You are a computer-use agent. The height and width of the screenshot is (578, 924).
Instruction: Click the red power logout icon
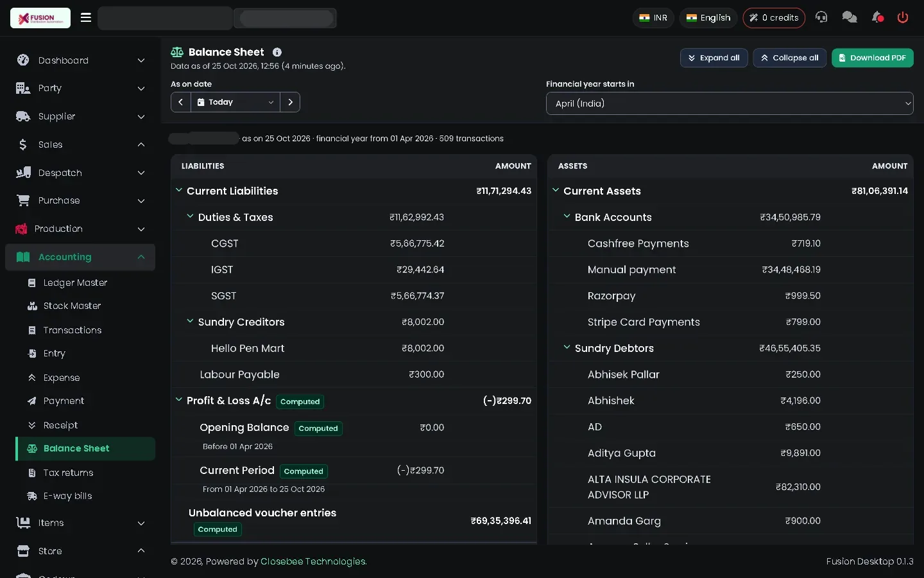(903, 17)
